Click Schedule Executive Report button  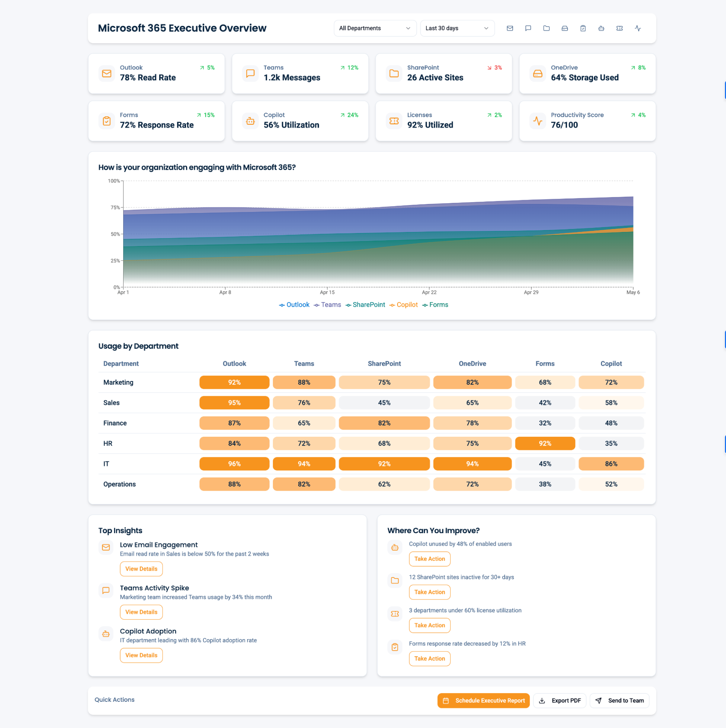tap(483, 701)
